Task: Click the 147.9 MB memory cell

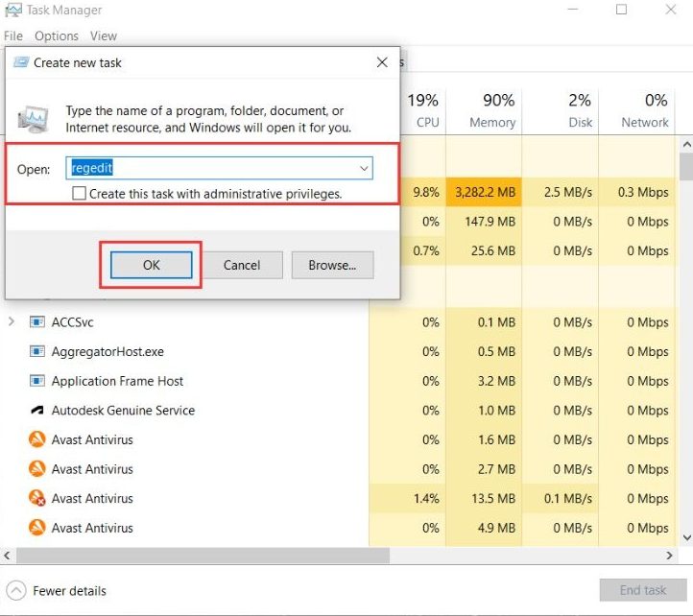Action: (x=484, y=222)
